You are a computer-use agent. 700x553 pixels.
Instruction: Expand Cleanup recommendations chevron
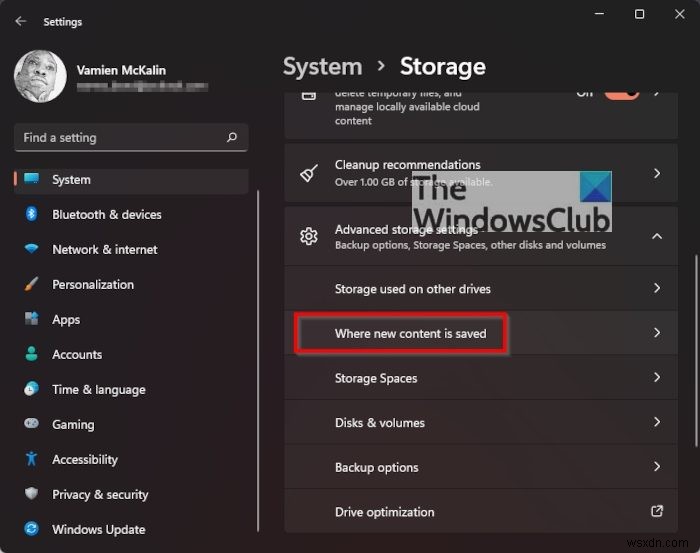click(657, 173)
